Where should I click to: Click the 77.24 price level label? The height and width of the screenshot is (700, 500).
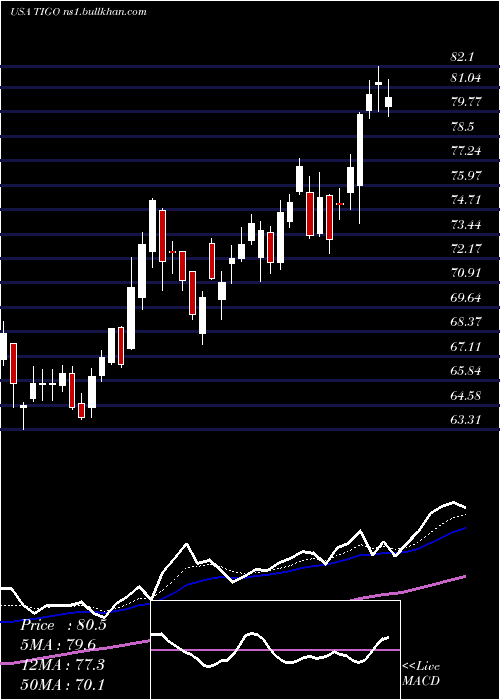click(466, 151)
